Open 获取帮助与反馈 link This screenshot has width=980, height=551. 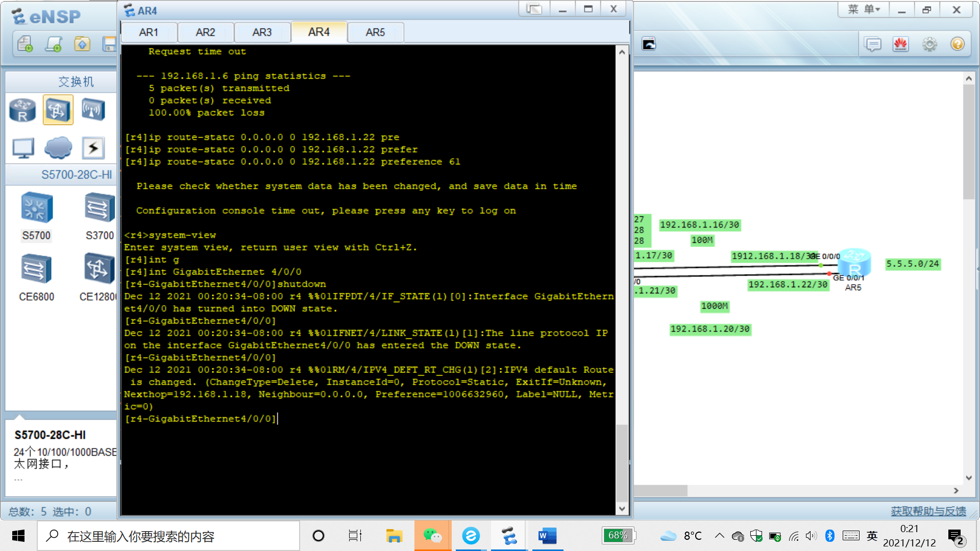point(928,511)
